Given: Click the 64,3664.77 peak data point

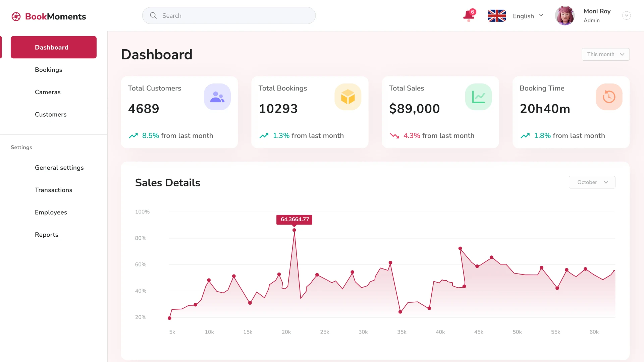Looking at the screenshot, I should 294,230.
